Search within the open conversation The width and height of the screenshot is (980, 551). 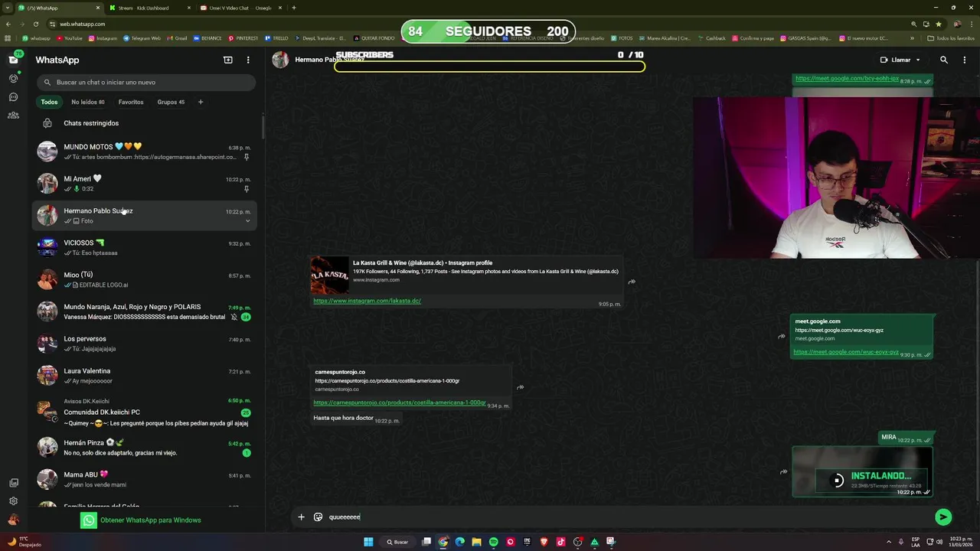pyautogui.click(x=944, y=60)
